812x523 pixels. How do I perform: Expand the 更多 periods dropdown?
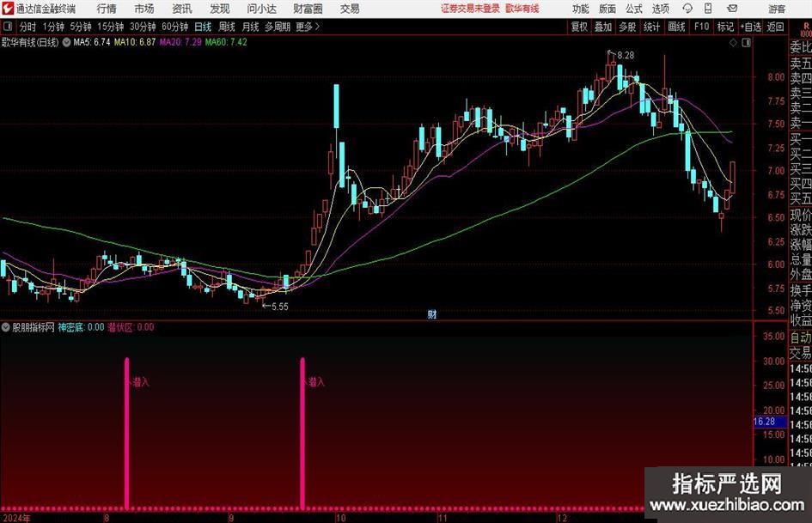308,27
